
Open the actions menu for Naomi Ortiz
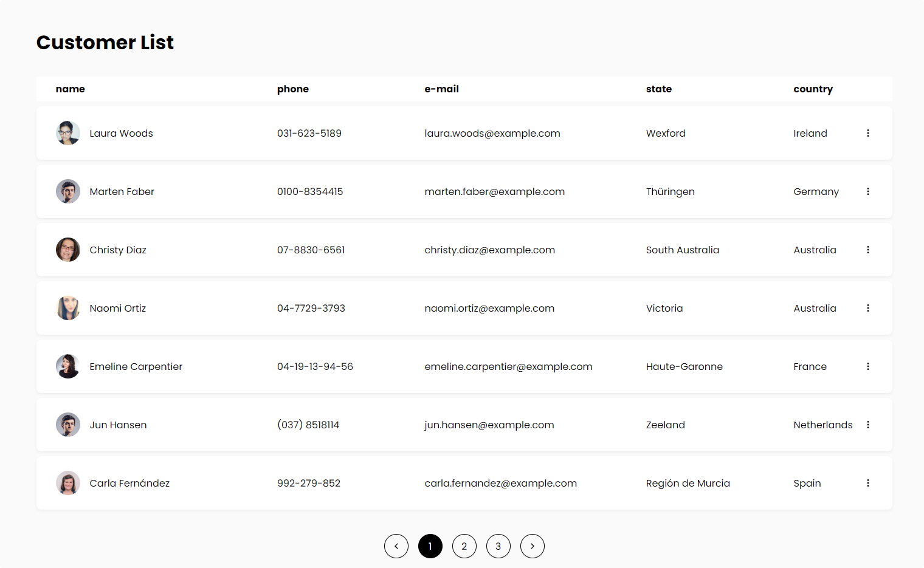[868, 308]
